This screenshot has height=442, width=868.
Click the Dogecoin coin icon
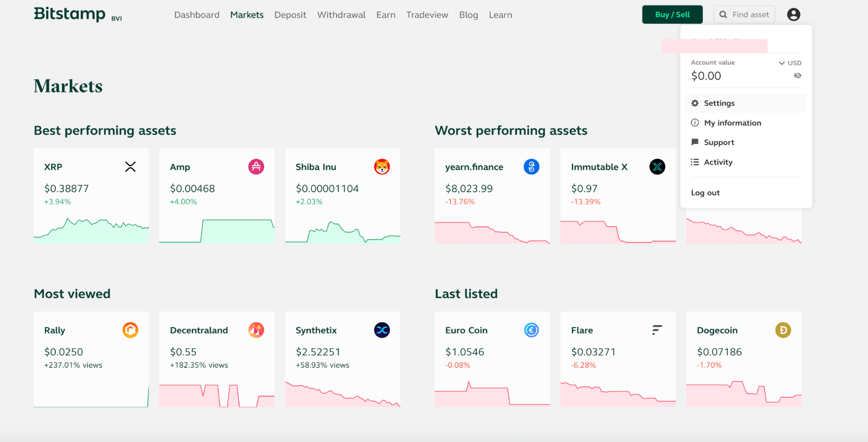tap(783, 330)
